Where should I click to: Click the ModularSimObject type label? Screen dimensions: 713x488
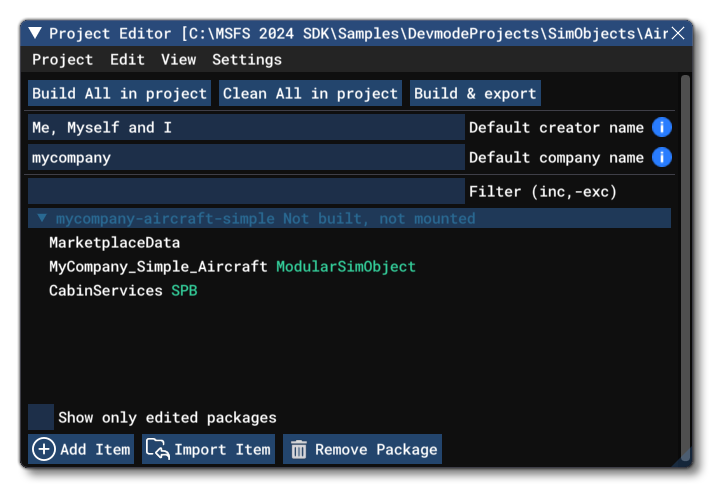[346, 267]
